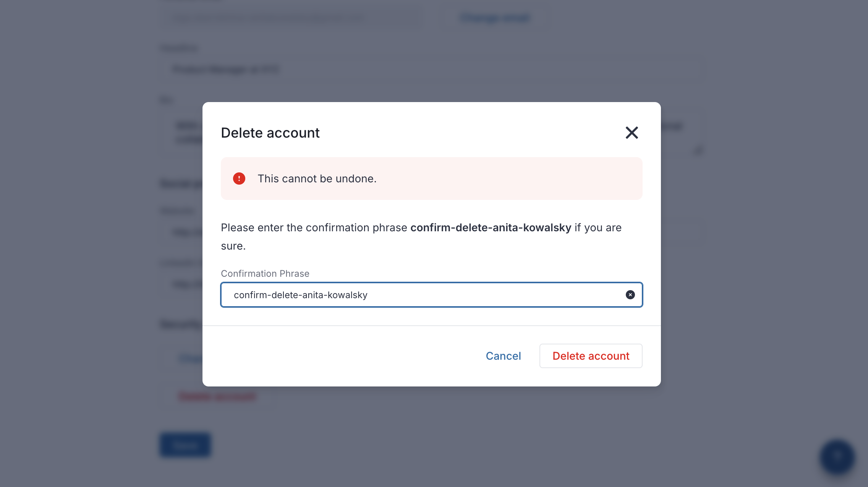Image resolution: width=868 pixels, height=487 pixels.
Task: Focus the Confirmation Phrase input field
Action: tap(432, 295)
